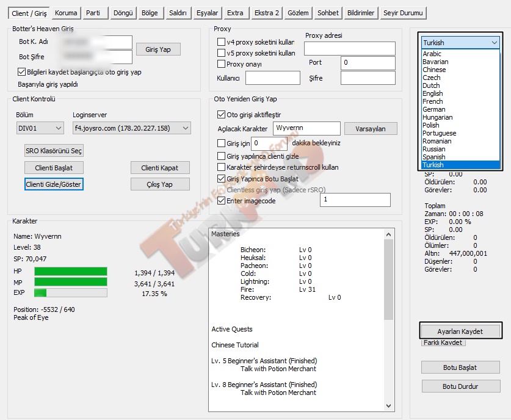Viewport: 511px width, 420px height.
Task: Toggle the v4 proxy socket checkbox
Action: [x=222, y=42]
